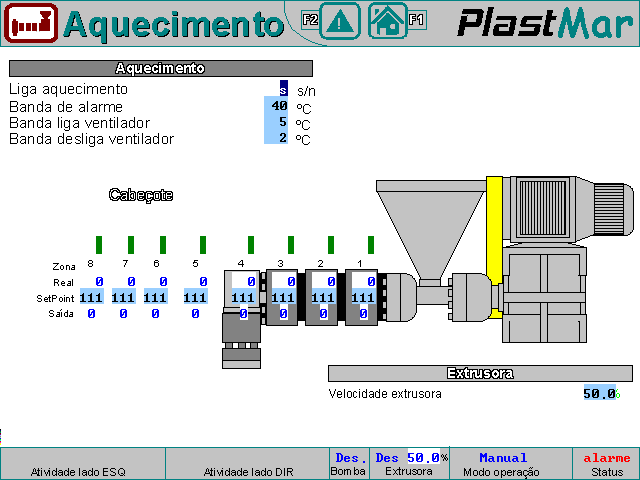Edit the Banda de alarme value
This screenshot has height=480, width=640.
point(277,106)
